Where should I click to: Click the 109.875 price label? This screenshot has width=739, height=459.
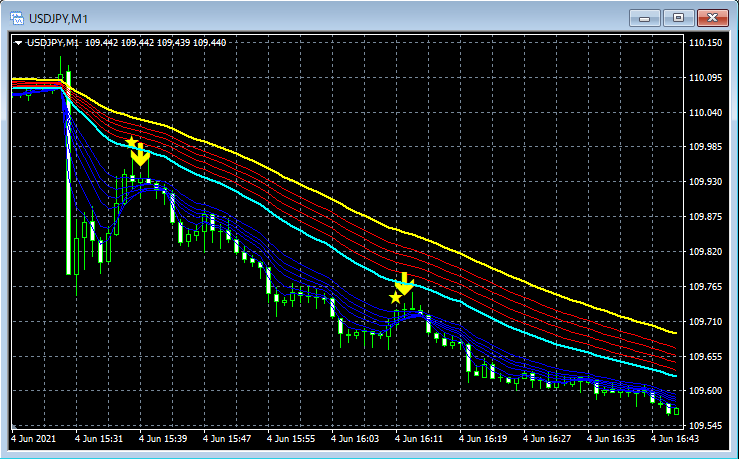(x=705, y=217)
